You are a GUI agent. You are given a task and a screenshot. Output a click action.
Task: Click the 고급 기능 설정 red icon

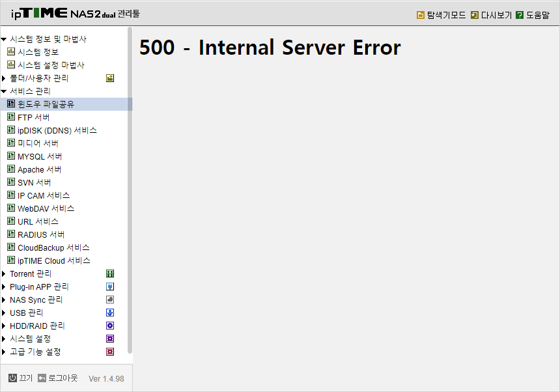pos(110,352)
